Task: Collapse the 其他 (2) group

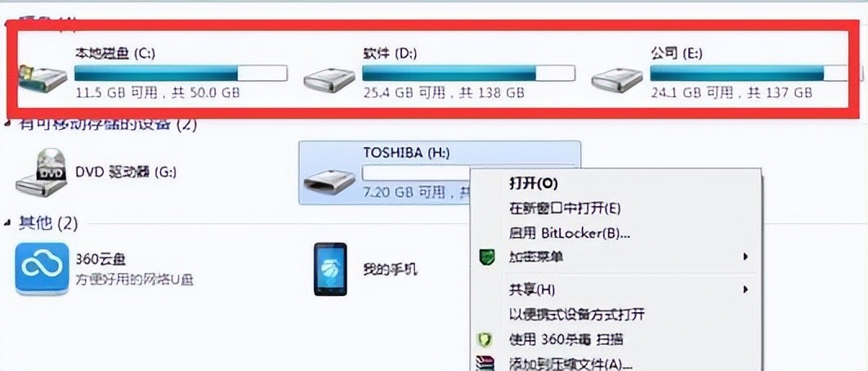Action: (x=7, y=224)
